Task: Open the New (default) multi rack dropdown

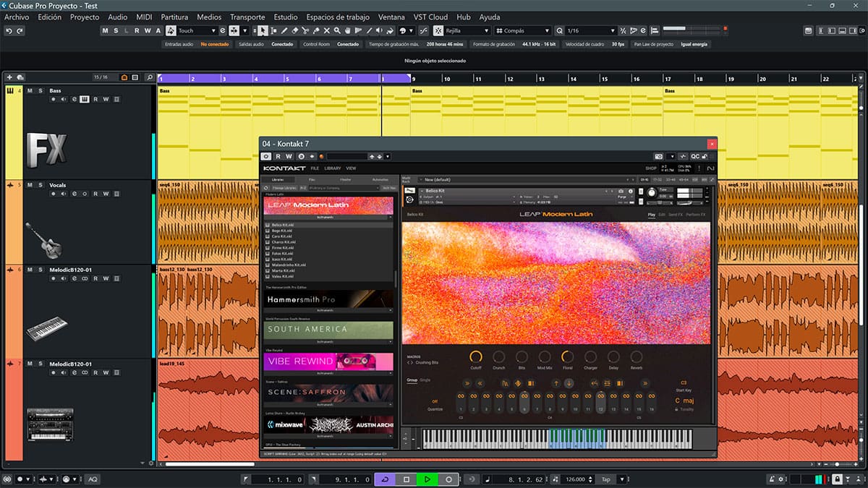Action: pyautogui.click(x=526, y=179)
